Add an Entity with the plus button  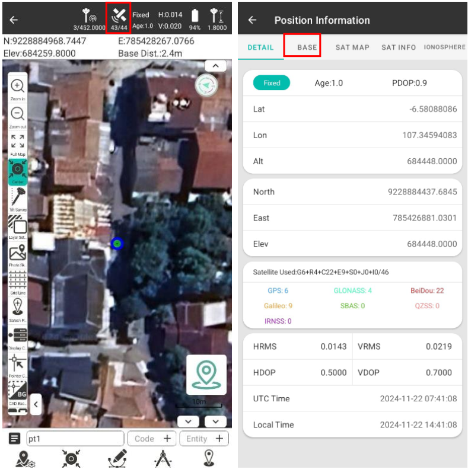pos(219,439)
